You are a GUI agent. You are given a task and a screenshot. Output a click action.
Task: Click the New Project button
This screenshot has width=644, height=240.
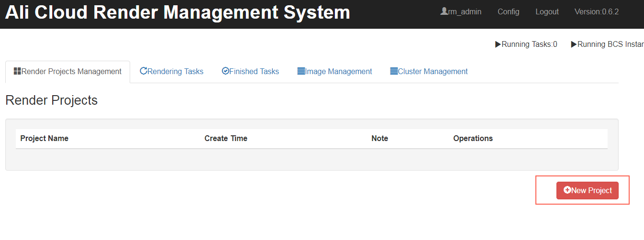pos(588,190)
